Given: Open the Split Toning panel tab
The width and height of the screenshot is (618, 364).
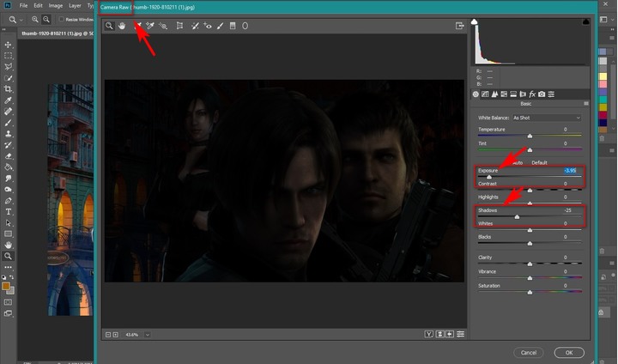Looking at the screenshot, I should 513,94.
